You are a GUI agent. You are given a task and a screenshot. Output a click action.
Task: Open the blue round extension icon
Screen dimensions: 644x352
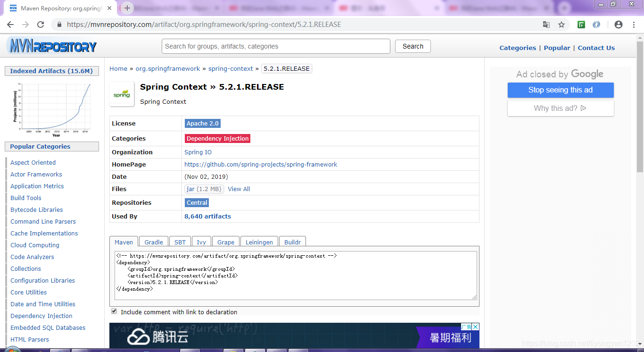tap(596, 25)
